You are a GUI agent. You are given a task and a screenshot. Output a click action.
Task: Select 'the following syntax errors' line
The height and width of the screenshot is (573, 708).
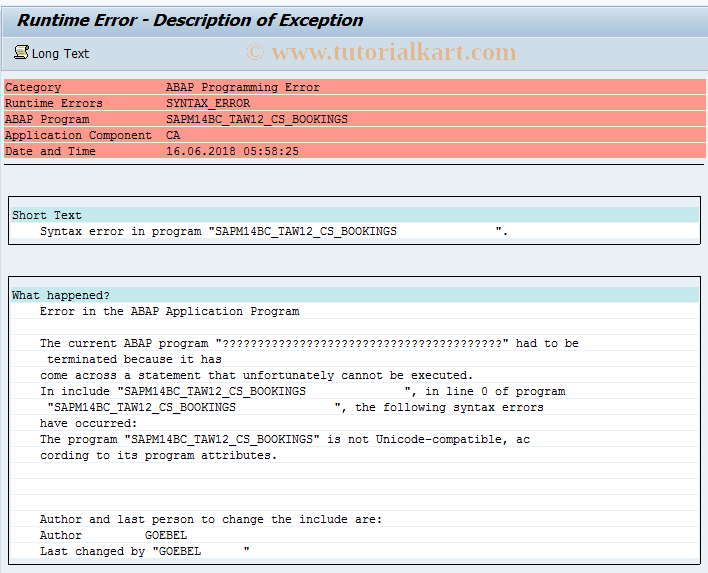pos(295,407)
